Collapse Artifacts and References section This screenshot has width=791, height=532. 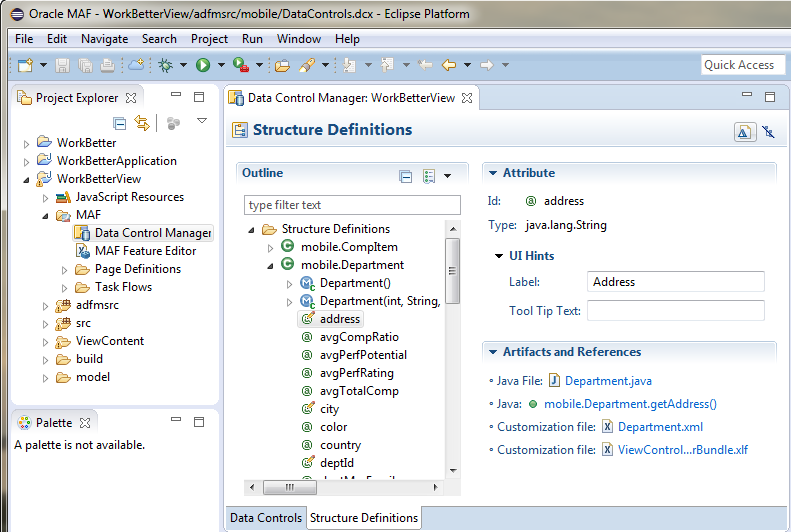pyautogui.click(x=493, y=352)
